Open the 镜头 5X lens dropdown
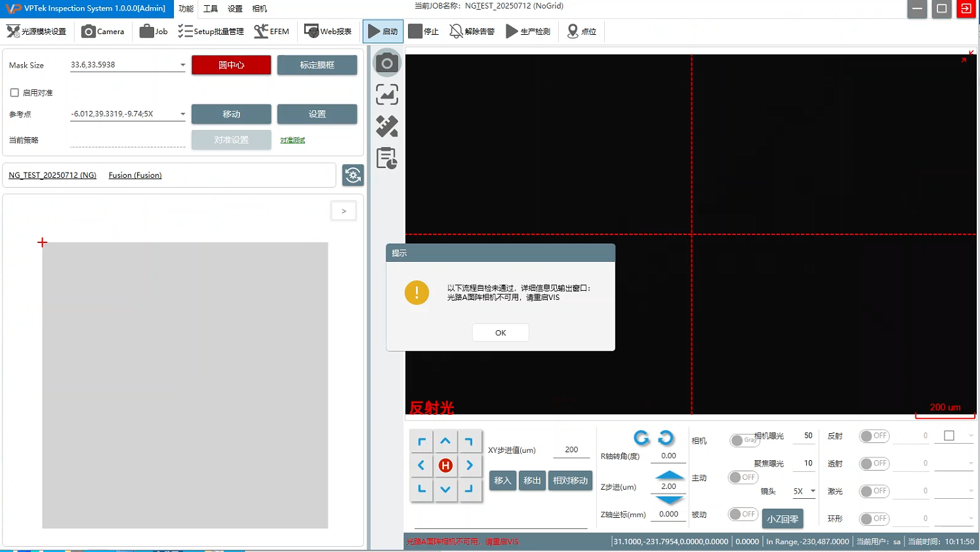Image resolution: width=980 pixels, height=552 pixels. point(813,491)
